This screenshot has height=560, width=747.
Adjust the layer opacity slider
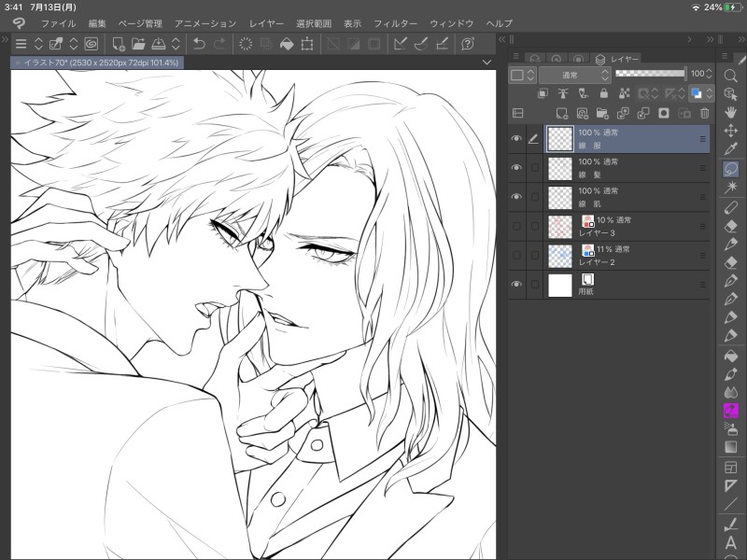pos(650,74)
